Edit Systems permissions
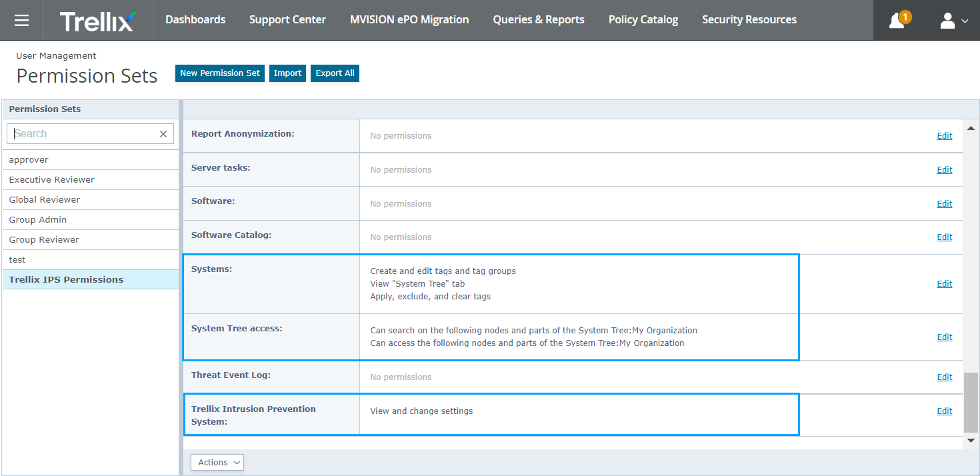 click(x=945, y=284)
